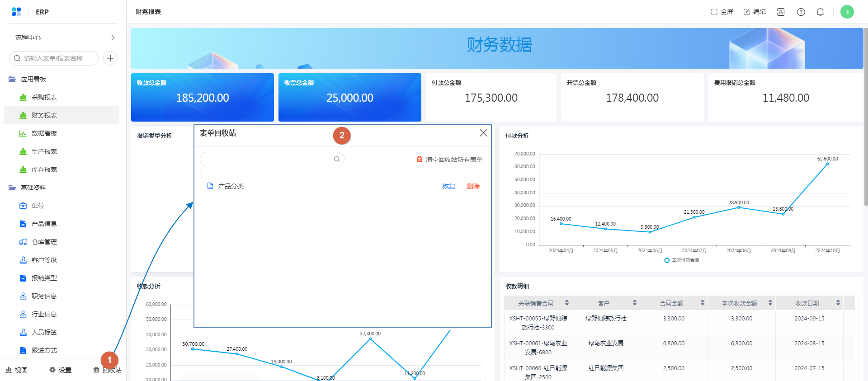Click the sidebar form name search field

click(x=57, y=58)
